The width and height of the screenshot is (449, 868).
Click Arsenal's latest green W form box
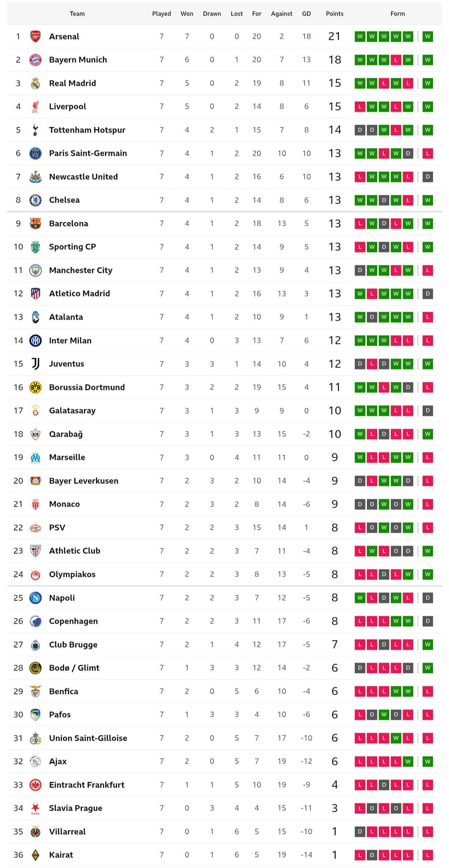428,36
